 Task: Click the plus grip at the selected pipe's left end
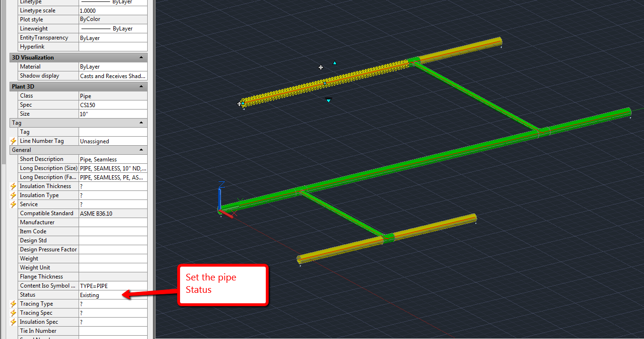[240, 104]
